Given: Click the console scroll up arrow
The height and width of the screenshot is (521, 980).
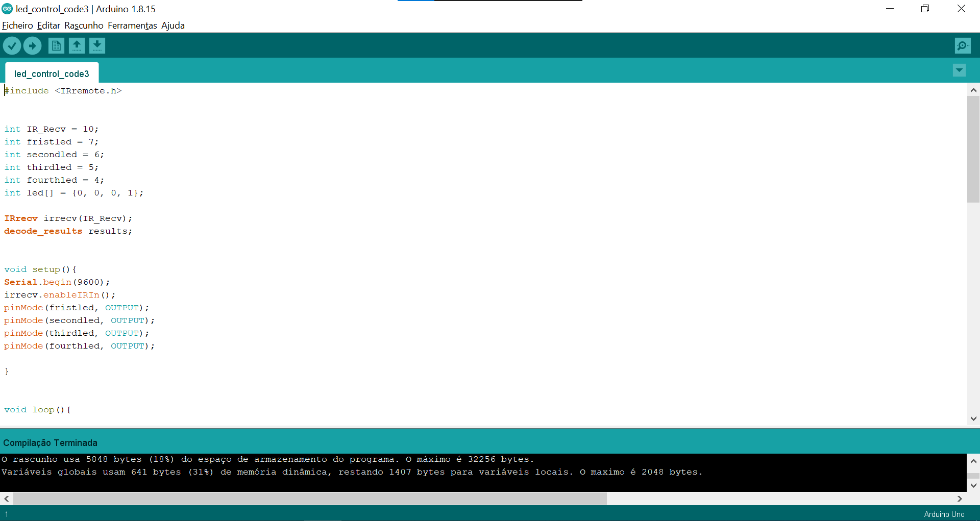Looking at the screenshot, I should coord(973,461).
